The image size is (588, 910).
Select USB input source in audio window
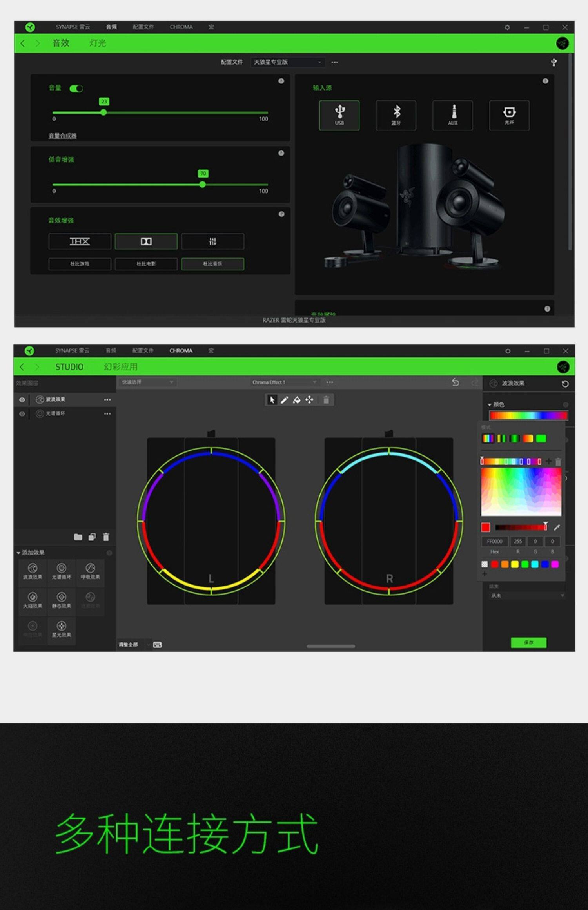(339, 115)
